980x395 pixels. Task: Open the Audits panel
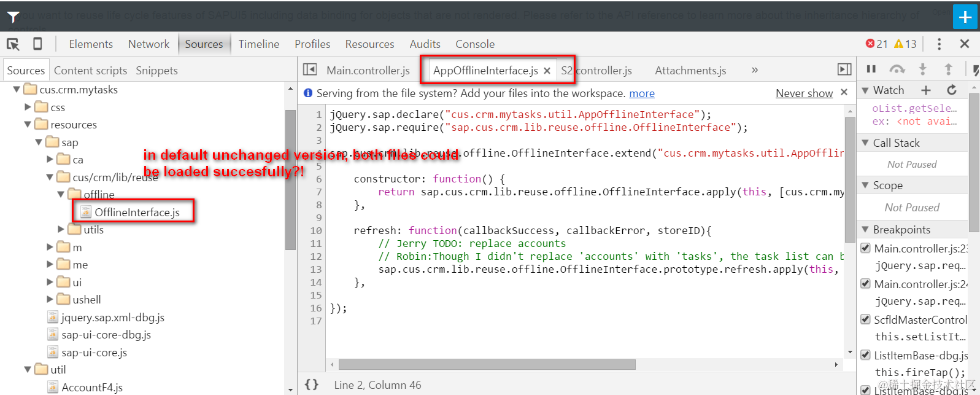pos(425,44)
